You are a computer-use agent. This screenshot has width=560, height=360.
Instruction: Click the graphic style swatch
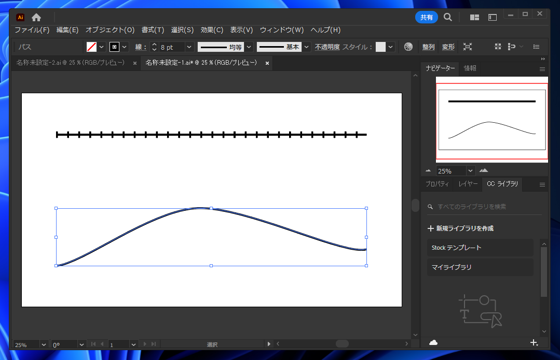coord(381,47)
